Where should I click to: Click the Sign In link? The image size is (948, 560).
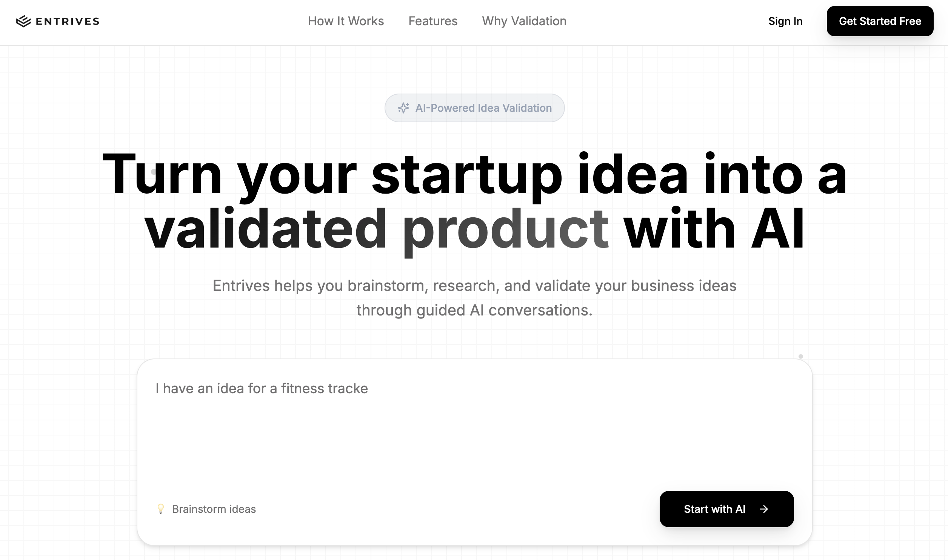pyautogui.click(x=785, y=21)
